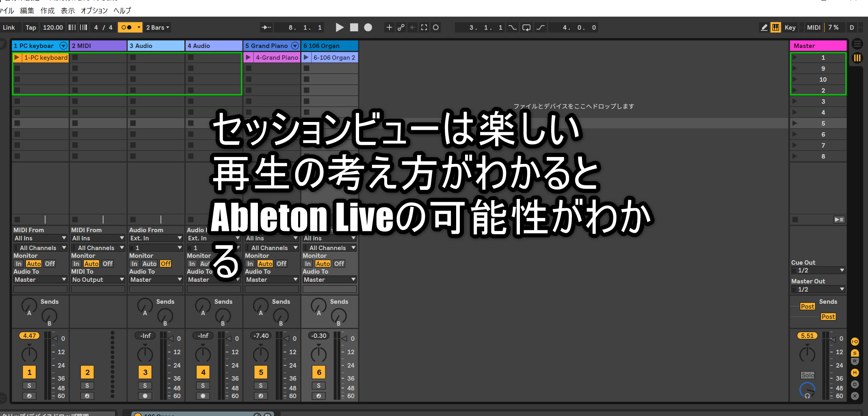The image size is (868, 416).
Task: Open the オプション menu
Action: [94, 11]
